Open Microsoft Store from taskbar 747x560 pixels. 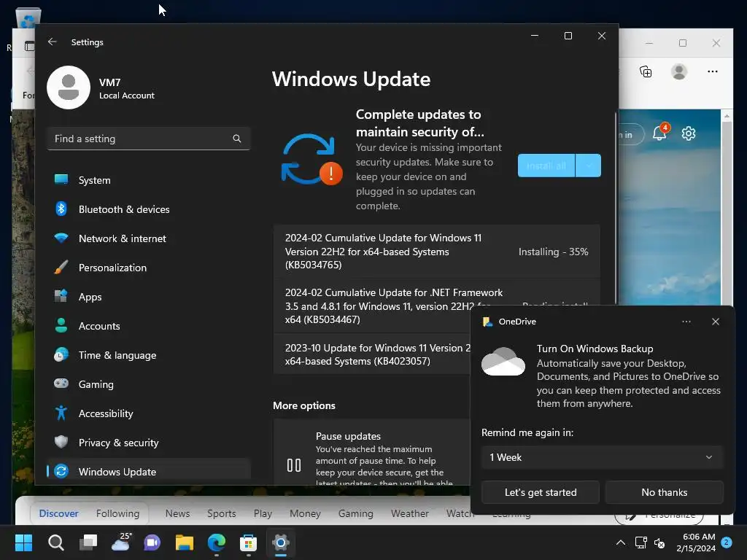[248, 542]
